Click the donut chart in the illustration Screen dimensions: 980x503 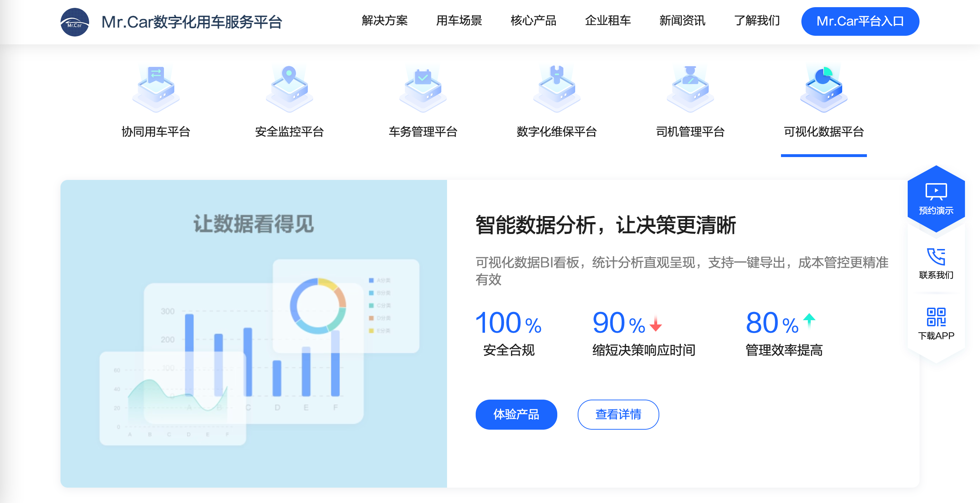318,306
